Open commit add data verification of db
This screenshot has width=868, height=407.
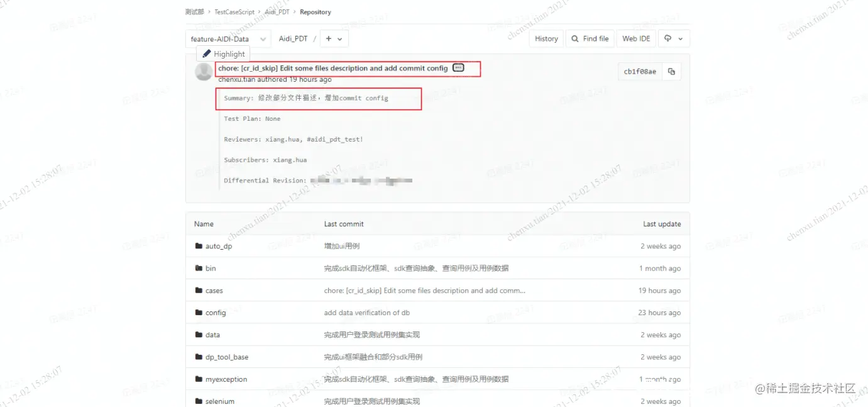point(367,313)
